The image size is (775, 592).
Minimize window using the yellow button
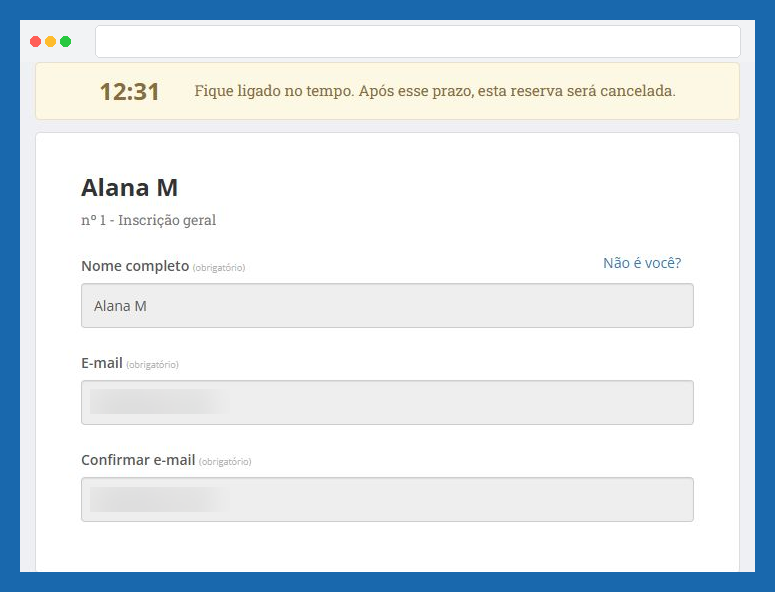pyautogui.click(x=50, y=42)
